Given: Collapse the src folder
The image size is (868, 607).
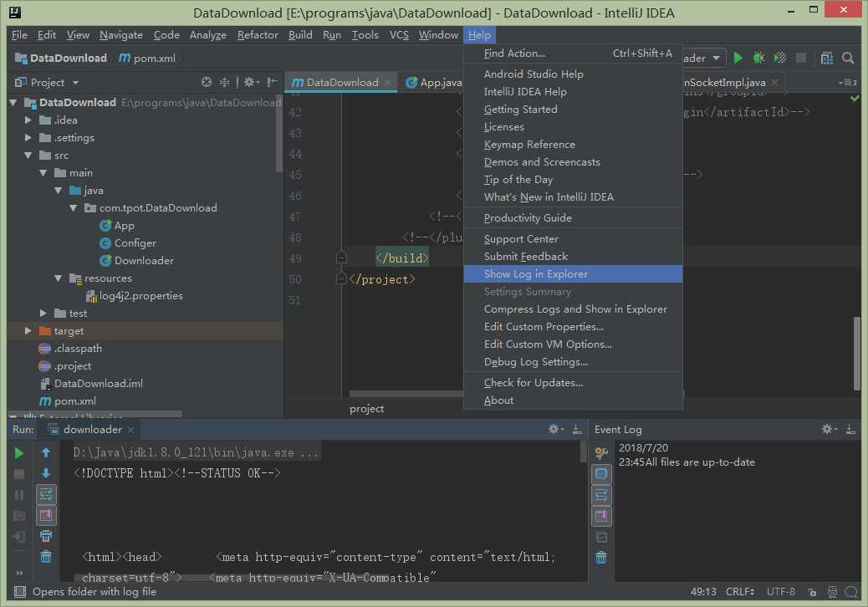Looking at the screenshot, I should (28, 156).
